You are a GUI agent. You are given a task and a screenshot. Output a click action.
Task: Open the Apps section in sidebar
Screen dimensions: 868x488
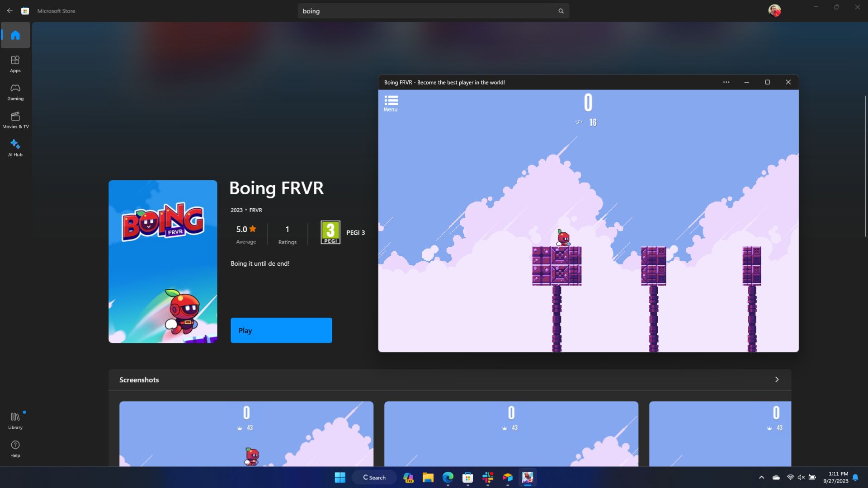tap(15, 64)
